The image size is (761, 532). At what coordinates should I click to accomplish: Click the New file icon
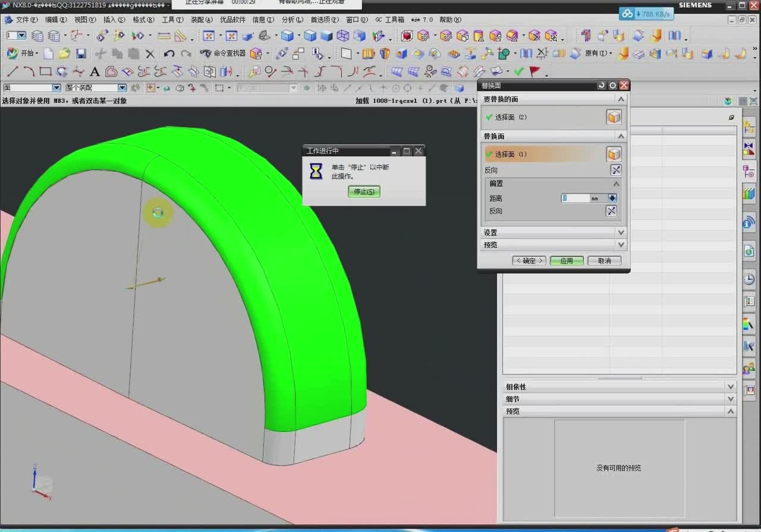pyautogui.click(x=48, y=53)
